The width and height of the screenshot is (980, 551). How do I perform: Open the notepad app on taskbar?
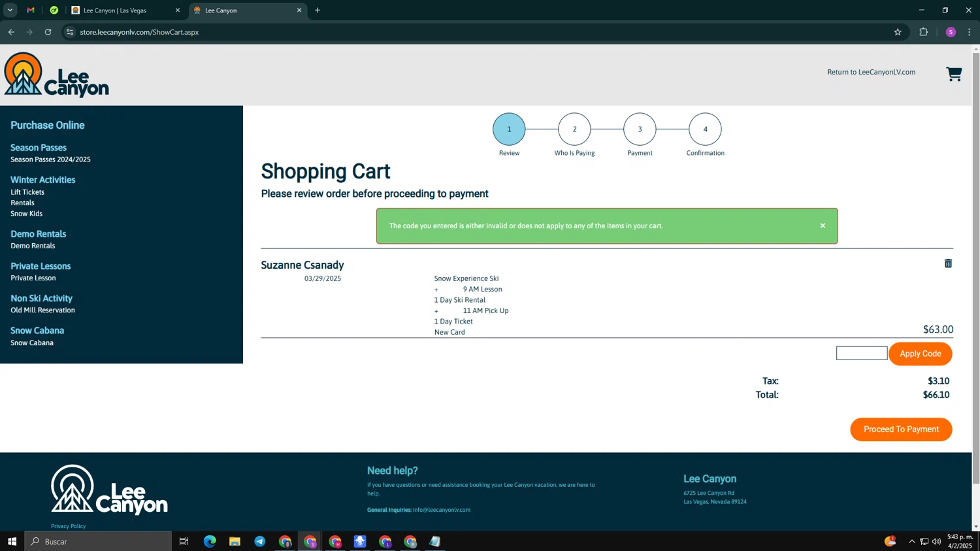(x=434, y=541)
